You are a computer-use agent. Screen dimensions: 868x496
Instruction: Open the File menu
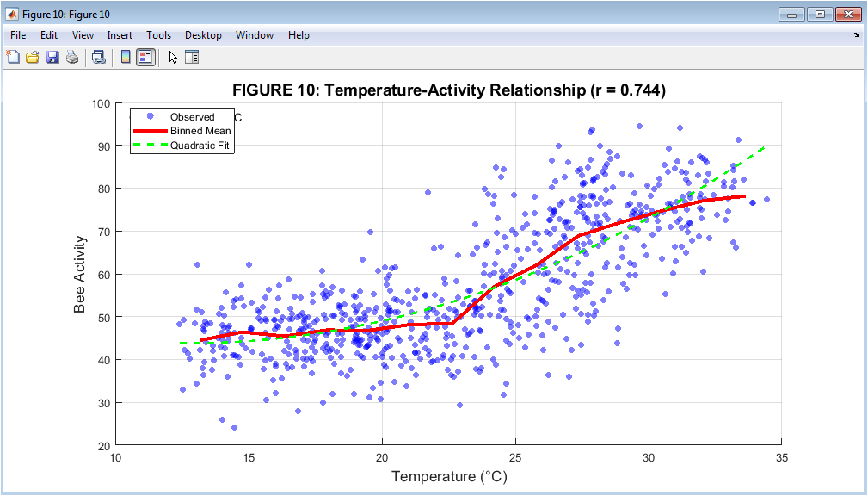coord(19,35)
